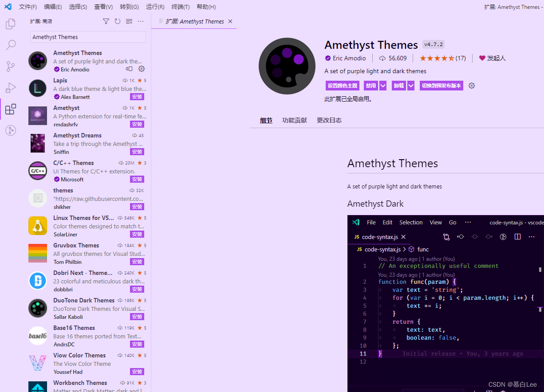Select the Base16 Themes icon

tap(38, 336)
